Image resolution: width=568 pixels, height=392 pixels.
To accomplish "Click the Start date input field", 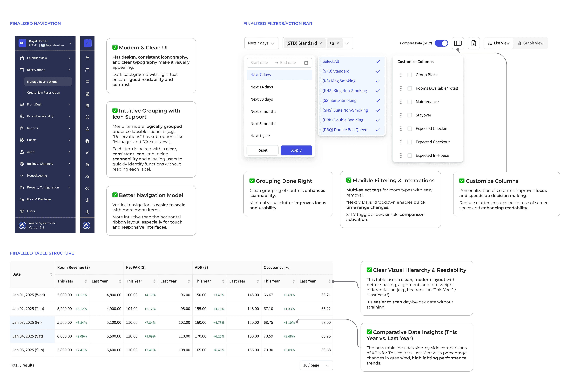I will 259,63.
